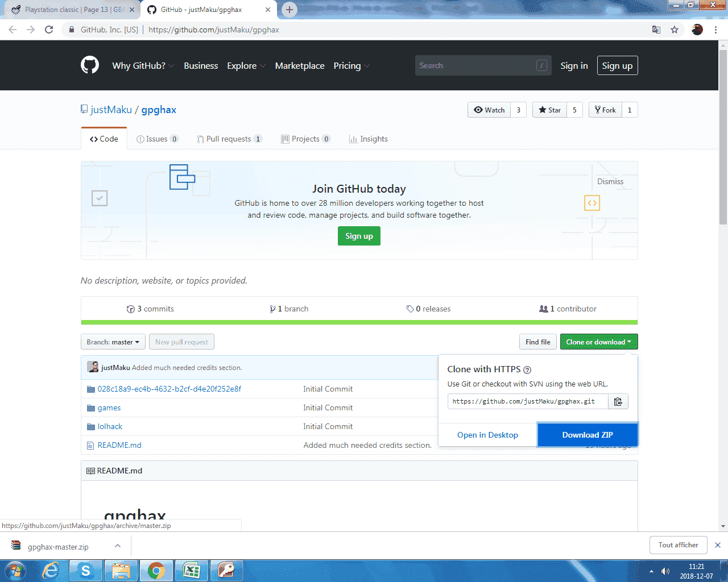Click the green Sign up button
This screenshot has height=582, width=728.
[x=359, y=236]
